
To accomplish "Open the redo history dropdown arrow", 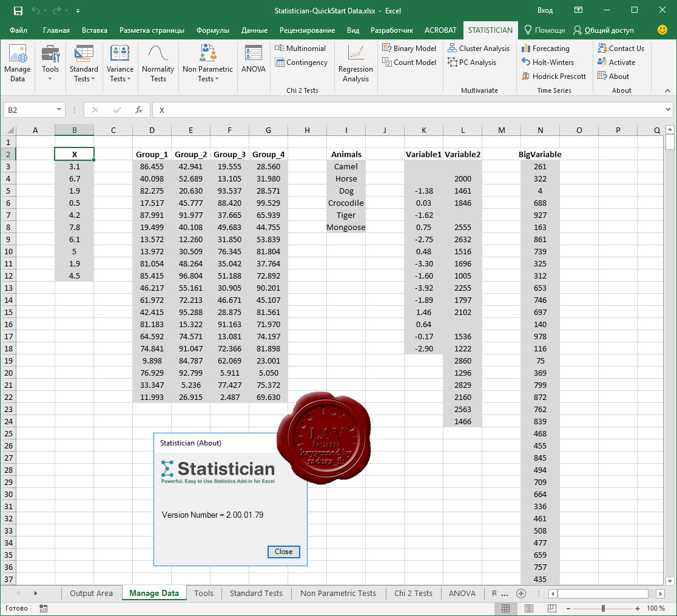I will (x=66, y=11).
